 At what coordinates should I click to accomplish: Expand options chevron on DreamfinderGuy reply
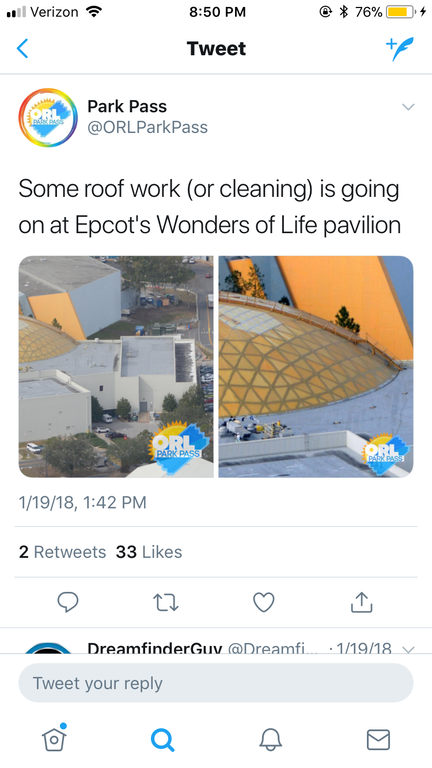coord(408,649)
